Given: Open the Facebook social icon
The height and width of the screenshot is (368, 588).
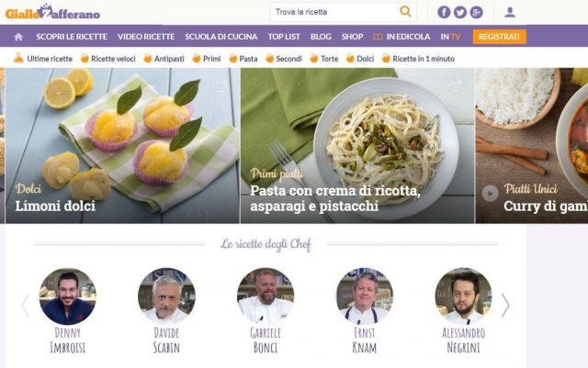Looking at the screenshot, I should (x=444, y=12).
